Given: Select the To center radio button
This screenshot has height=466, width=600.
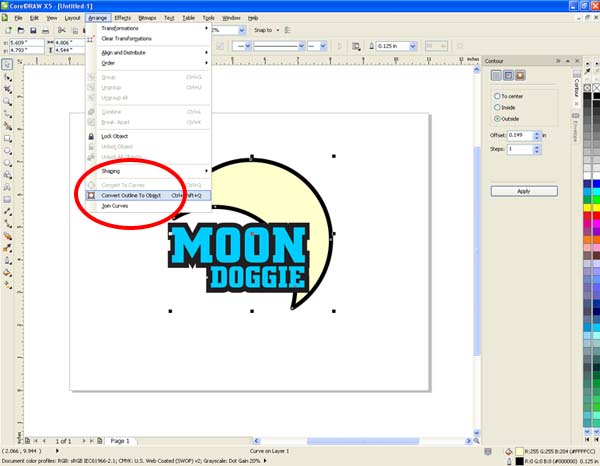Looking at the screenshot, I should pos(497,96).
